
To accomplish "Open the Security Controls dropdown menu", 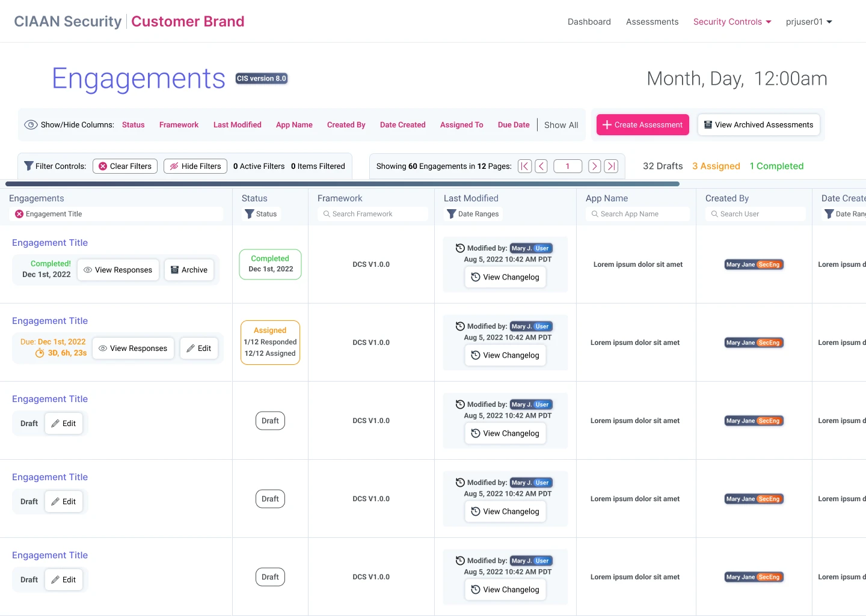I will tap(731, 22).
